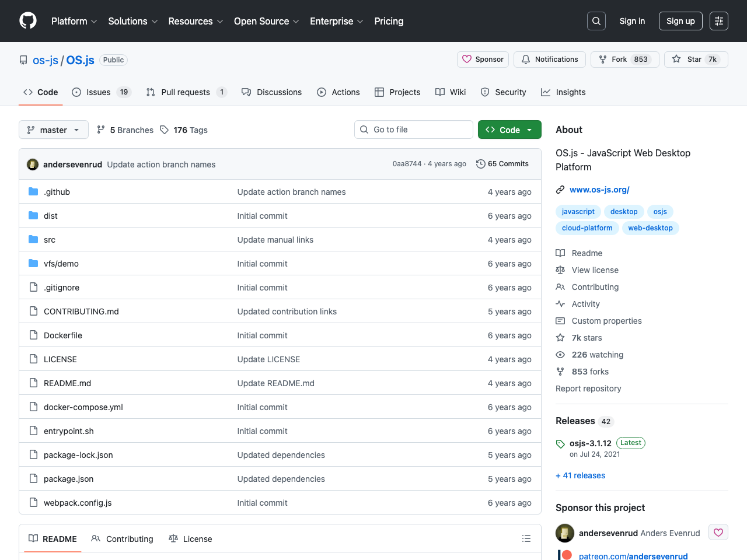The height and width of the screenshot is (560, 747).
Task: Click the osjs-3.1.12 release tag icon
Action: [x=560, y=443]
